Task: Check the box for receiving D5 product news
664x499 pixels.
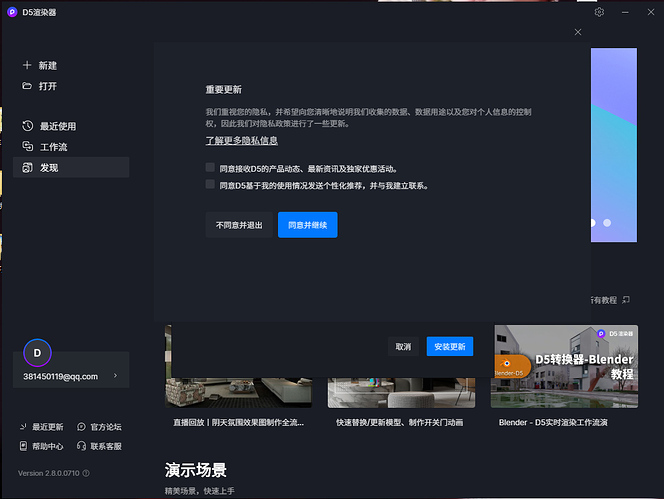Action: click(x=210, y=167)
